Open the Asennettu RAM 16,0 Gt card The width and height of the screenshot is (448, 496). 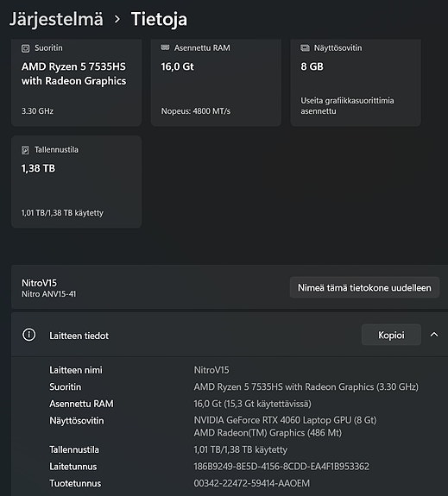click(216, 82)
